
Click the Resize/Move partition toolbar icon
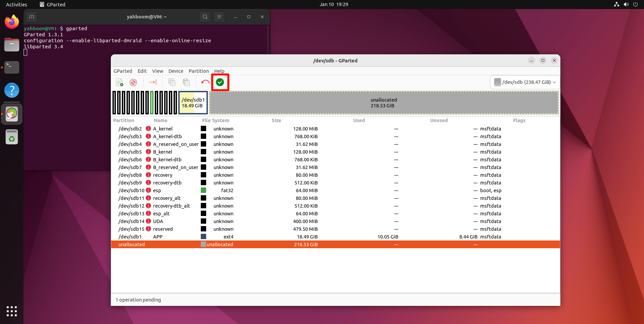(153, 82)
